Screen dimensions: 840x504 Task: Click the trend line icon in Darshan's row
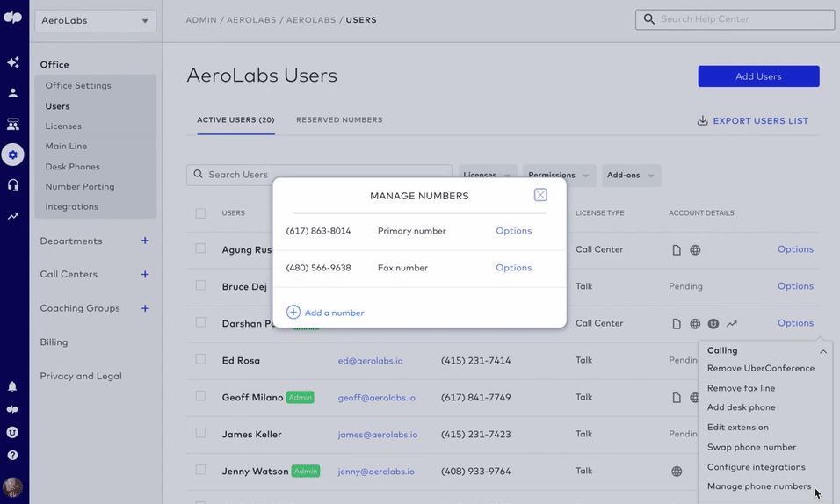coord(732,323)
